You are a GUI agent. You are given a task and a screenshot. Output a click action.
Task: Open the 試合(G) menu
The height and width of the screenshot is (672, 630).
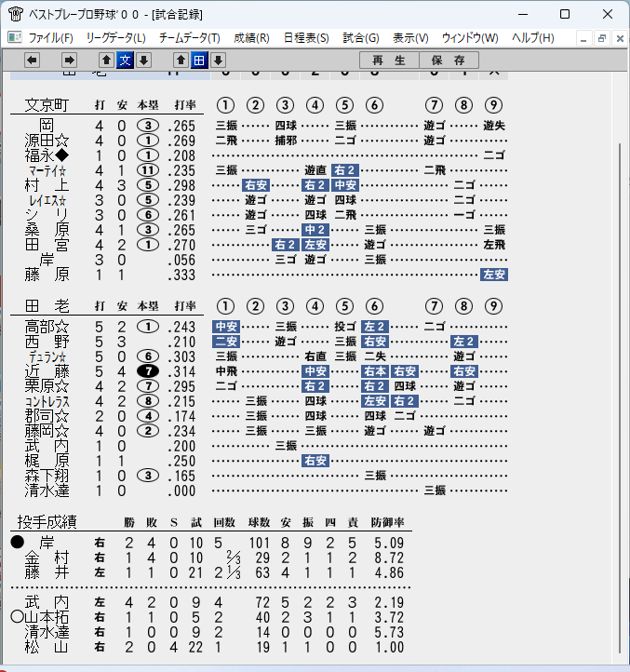[x=361, y=38]
